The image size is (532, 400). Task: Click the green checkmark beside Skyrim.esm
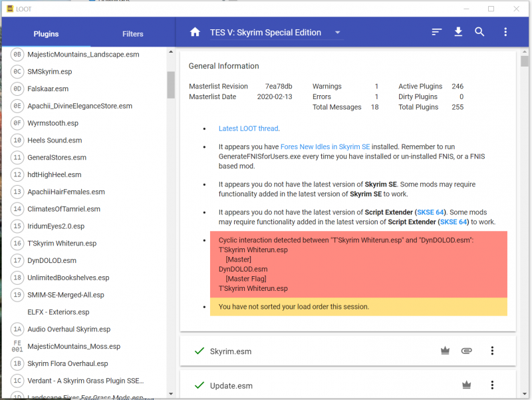coord(199,351)
